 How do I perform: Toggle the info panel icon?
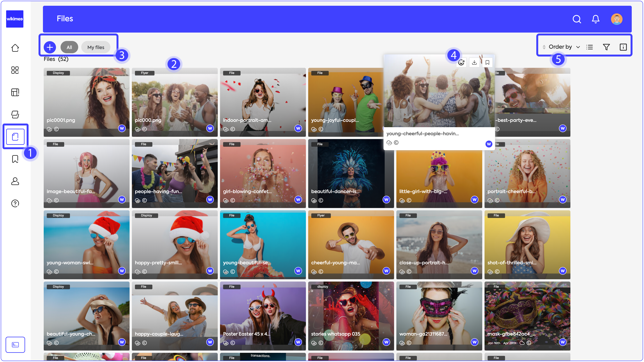pyautogui.click(x=623, y=47)
